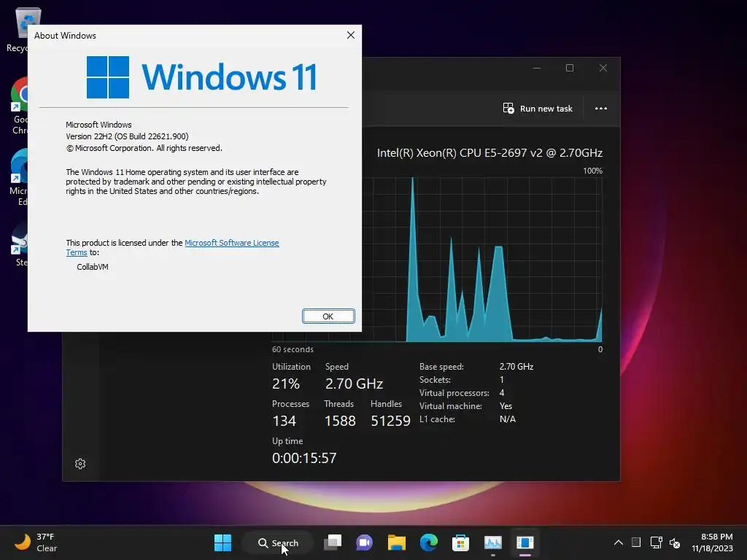Switch to Task Manager taskbar icon
The width and height of the screenshot is (747, 560).
(493, 542)
